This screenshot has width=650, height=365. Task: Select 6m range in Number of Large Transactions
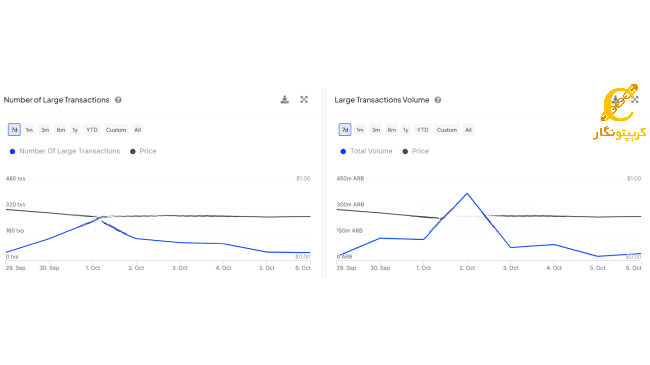[61, 130]
